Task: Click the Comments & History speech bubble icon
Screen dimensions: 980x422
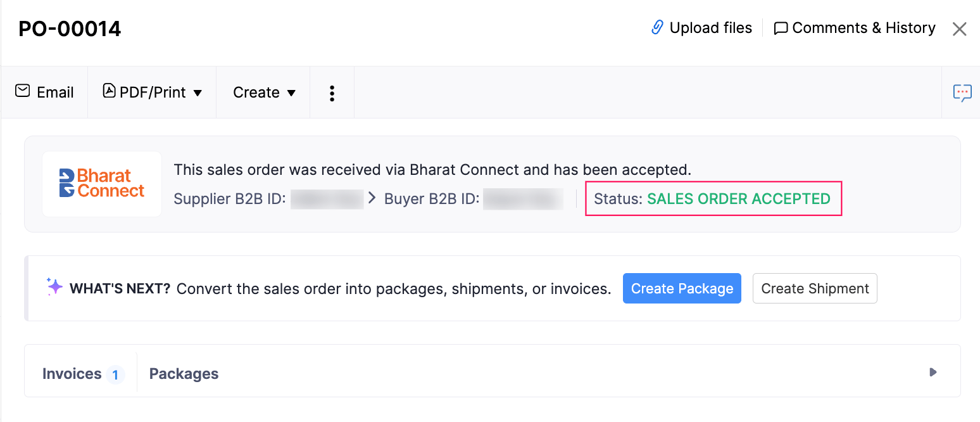Action: (781, 27)
